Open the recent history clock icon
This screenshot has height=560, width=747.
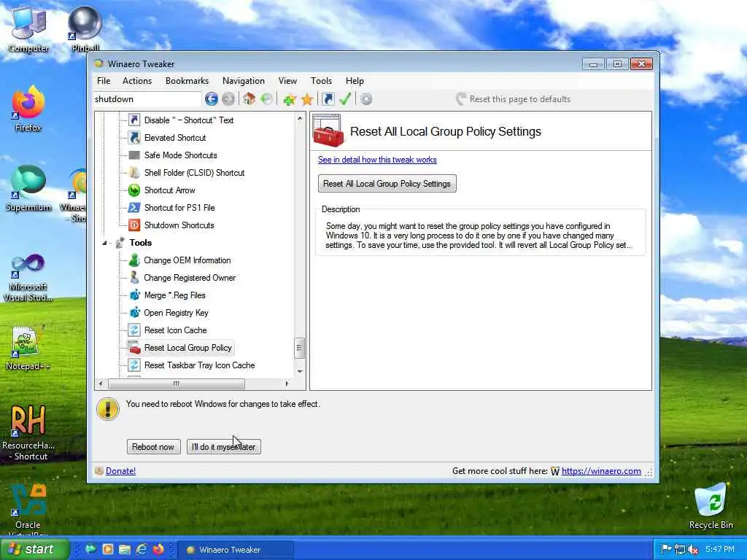(267, 99)
